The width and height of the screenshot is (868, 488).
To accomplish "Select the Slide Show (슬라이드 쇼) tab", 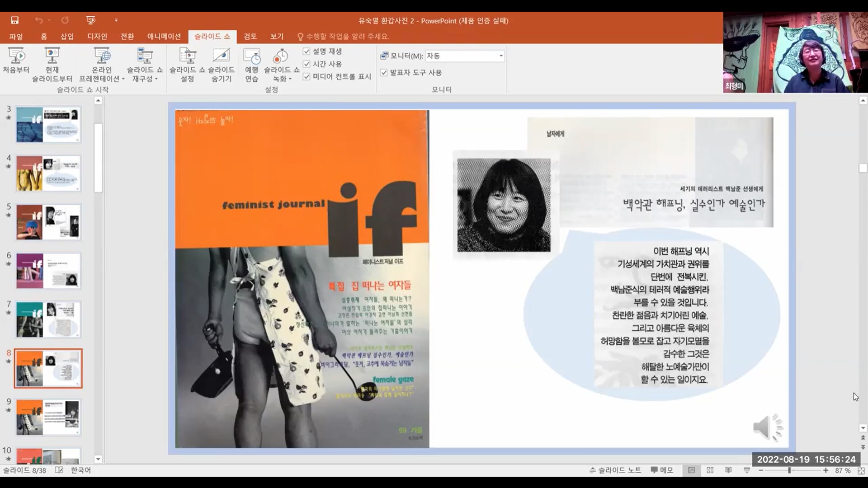I will click(212, 37).
